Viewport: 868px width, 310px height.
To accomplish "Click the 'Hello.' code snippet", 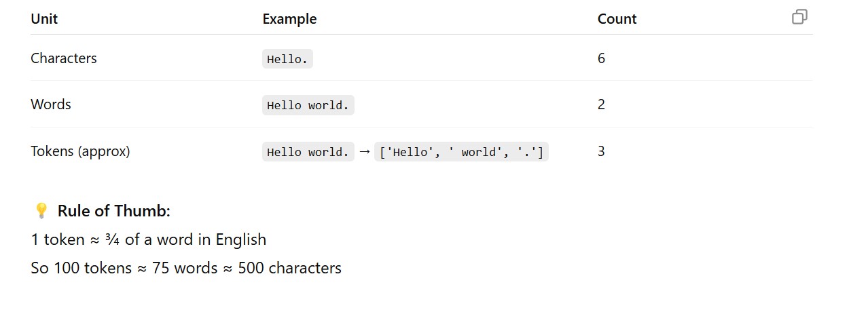I will click(x=287, y=59).
